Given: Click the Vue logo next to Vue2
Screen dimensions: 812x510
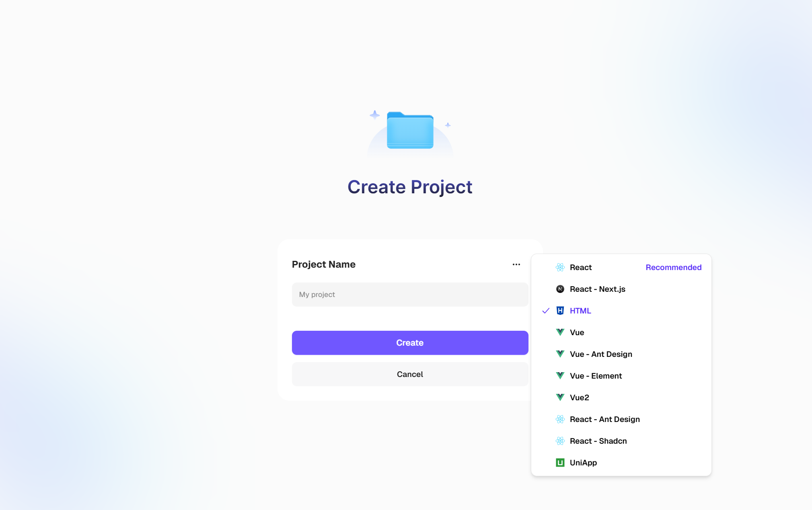Looking at the screenshot, I should pyautogui.click(x=560, y=397).
